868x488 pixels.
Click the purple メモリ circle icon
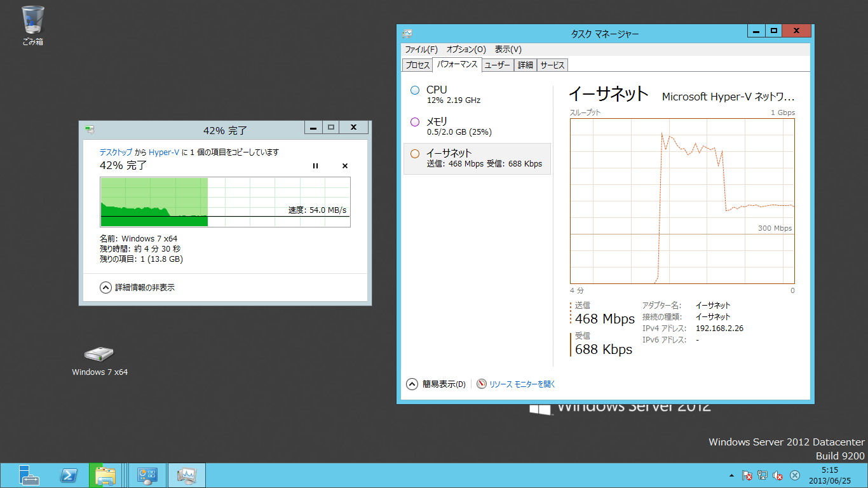[x=415, y=122]
